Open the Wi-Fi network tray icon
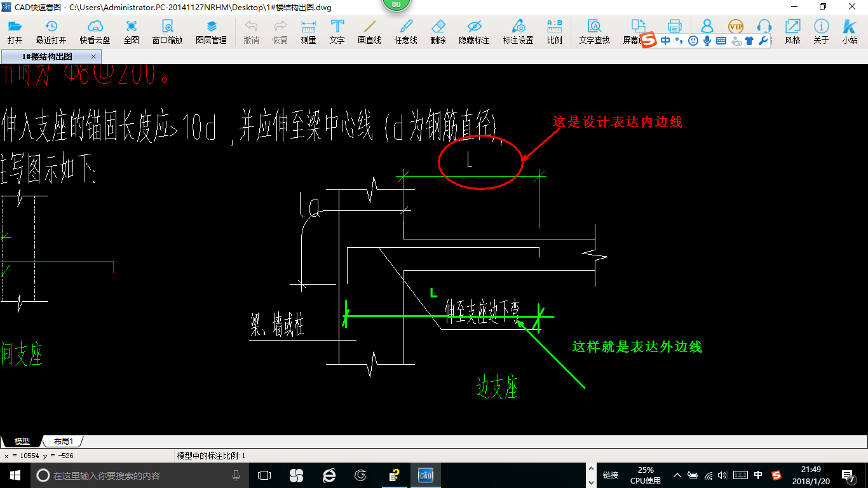 click(708, 475)
